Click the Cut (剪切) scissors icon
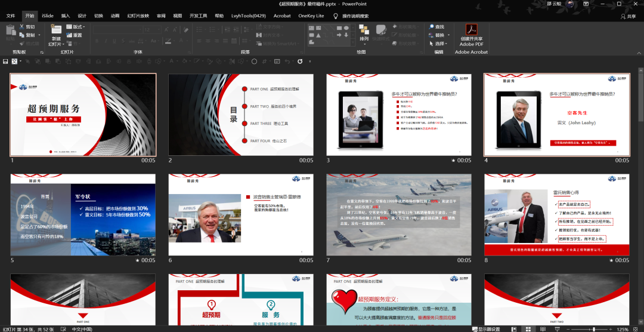644x332 pixels. coord(22,27)
